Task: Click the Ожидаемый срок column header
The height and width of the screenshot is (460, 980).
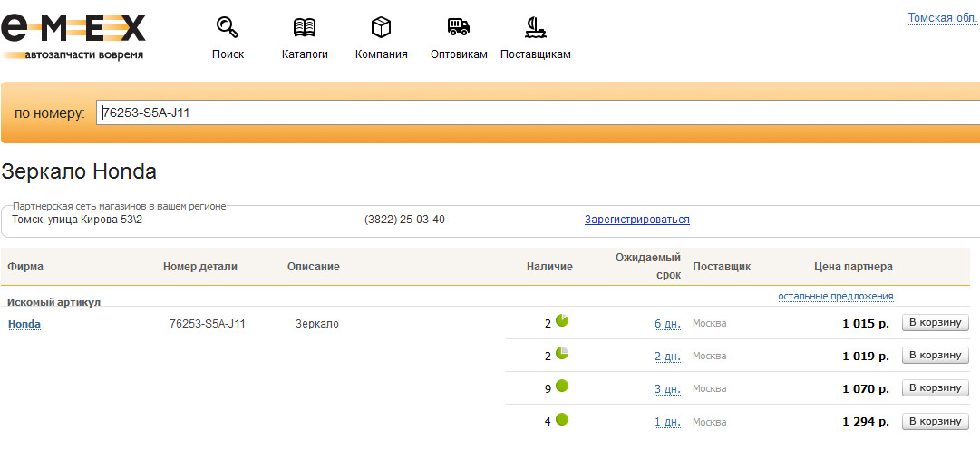Action: 648,267
